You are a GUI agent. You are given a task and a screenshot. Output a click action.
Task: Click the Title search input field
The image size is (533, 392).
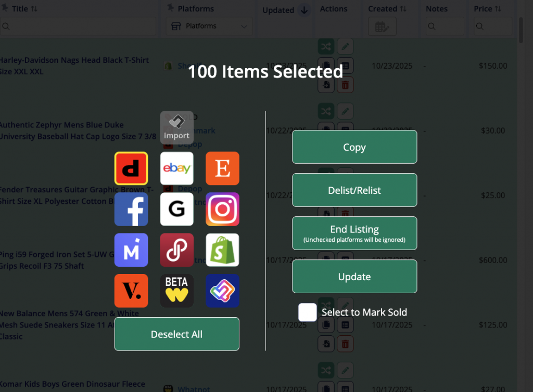78,26
